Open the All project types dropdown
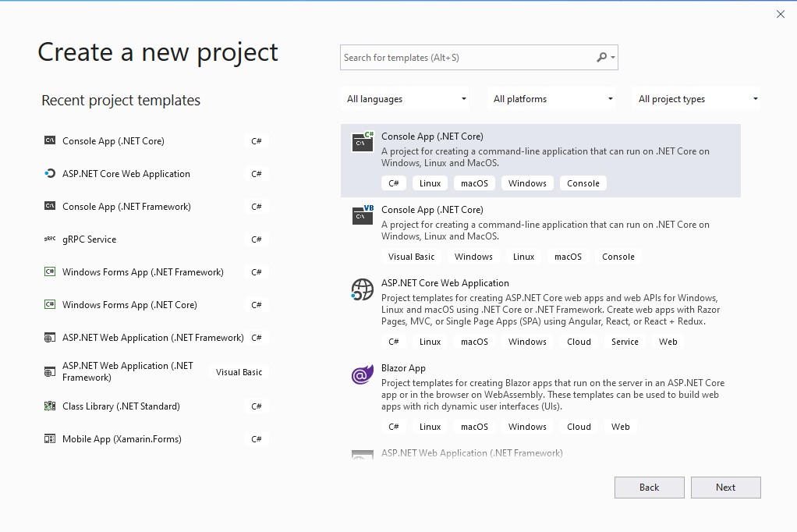This screenshot has width=797, height=532. click(x=698, y=98)
